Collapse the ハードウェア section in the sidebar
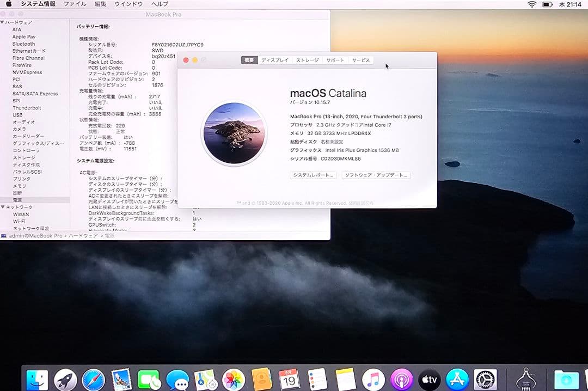The width and height of the screenshot is (588, 391). tap(4, 22)
